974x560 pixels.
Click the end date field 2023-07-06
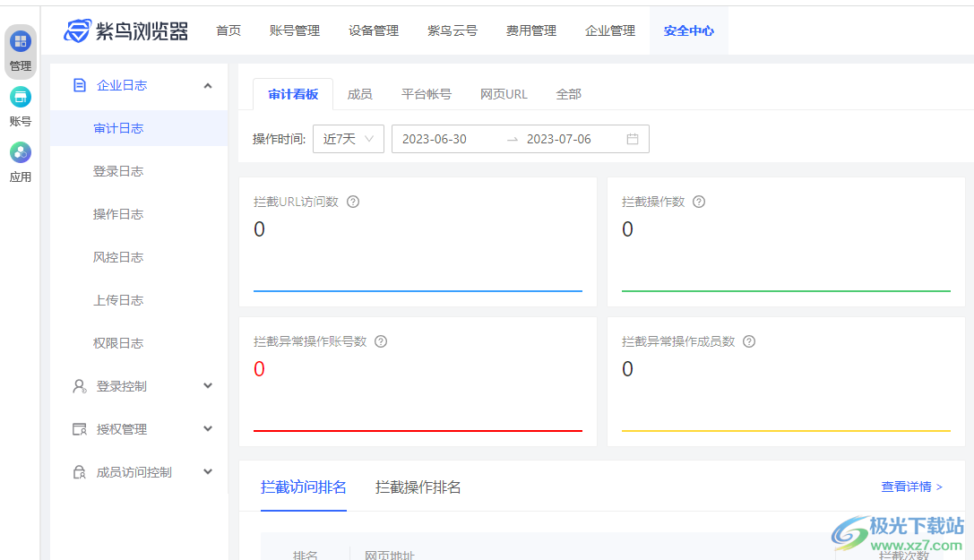[x=558, y=139]
